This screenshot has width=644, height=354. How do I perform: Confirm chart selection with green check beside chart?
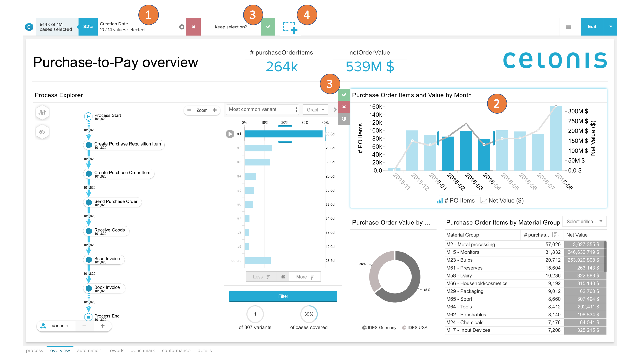pyautogui.click(x=344, y=95)
